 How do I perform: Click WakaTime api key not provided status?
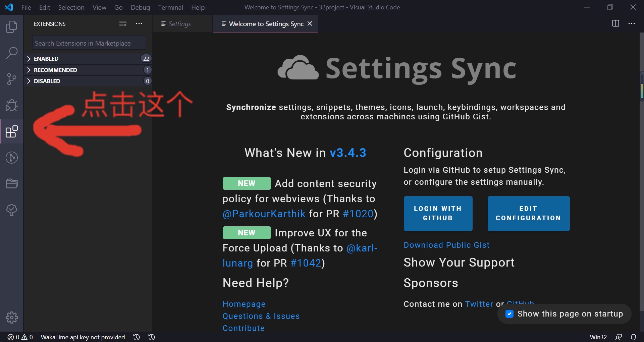coord(83,337)
